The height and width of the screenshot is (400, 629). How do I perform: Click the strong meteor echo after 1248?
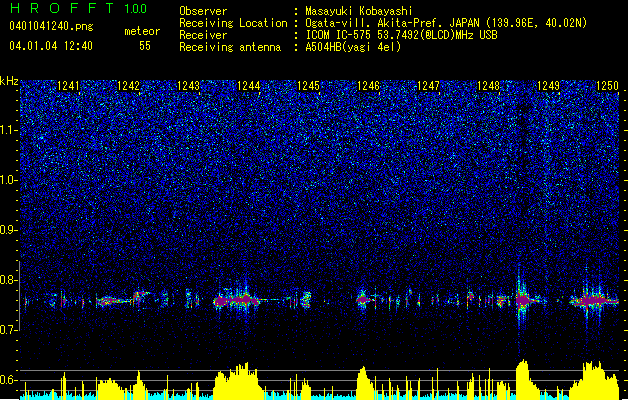coord(522,300)
